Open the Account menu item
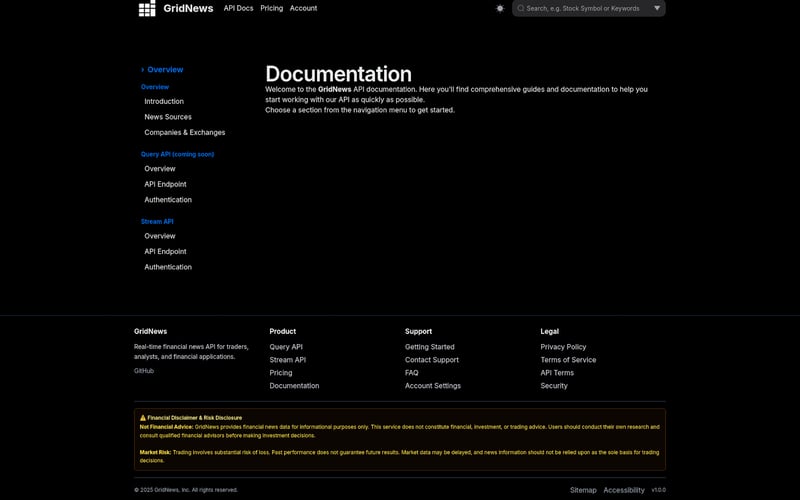This screenshot has height=500, width=800. (x=303, y=8)
